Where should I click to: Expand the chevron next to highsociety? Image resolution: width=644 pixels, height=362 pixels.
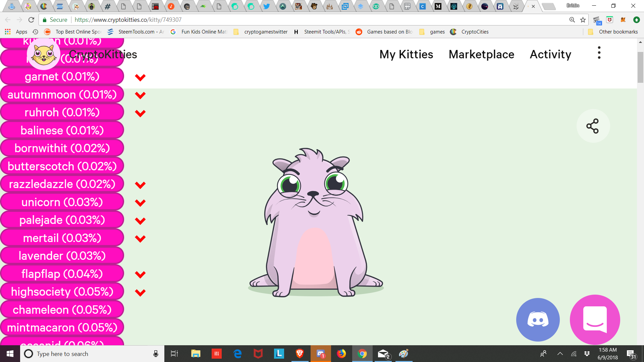pos(140,293)
